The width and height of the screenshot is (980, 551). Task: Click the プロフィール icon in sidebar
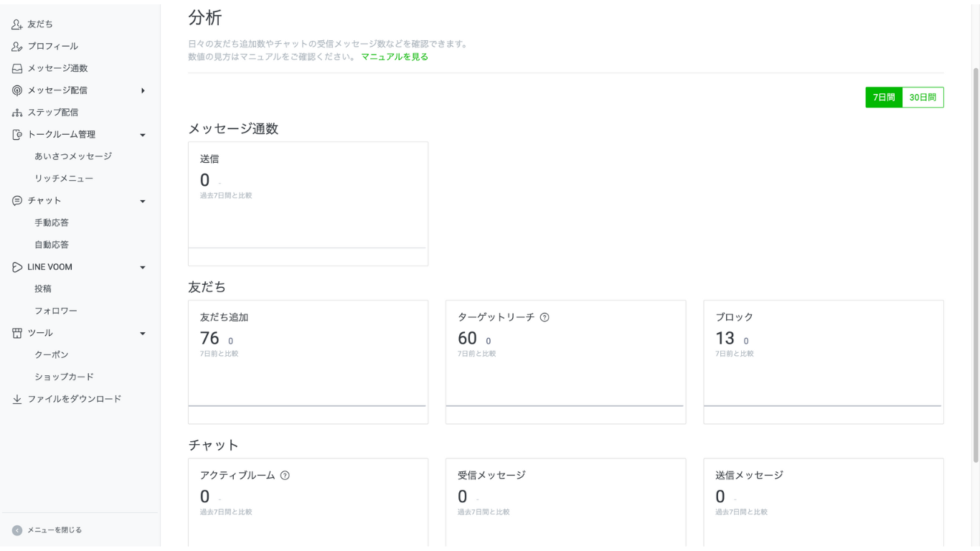point(17,47)
